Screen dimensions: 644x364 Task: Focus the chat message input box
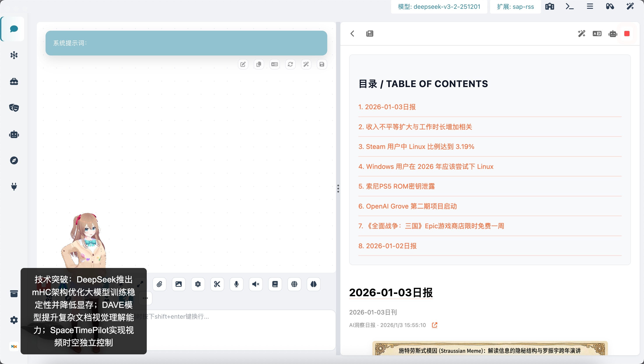point(186,330)
